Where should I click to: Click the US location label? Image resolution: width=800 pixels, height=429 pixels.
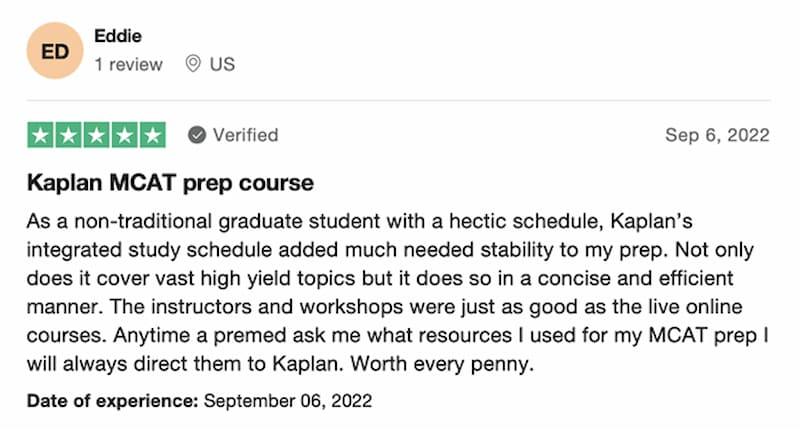(222, 64)
